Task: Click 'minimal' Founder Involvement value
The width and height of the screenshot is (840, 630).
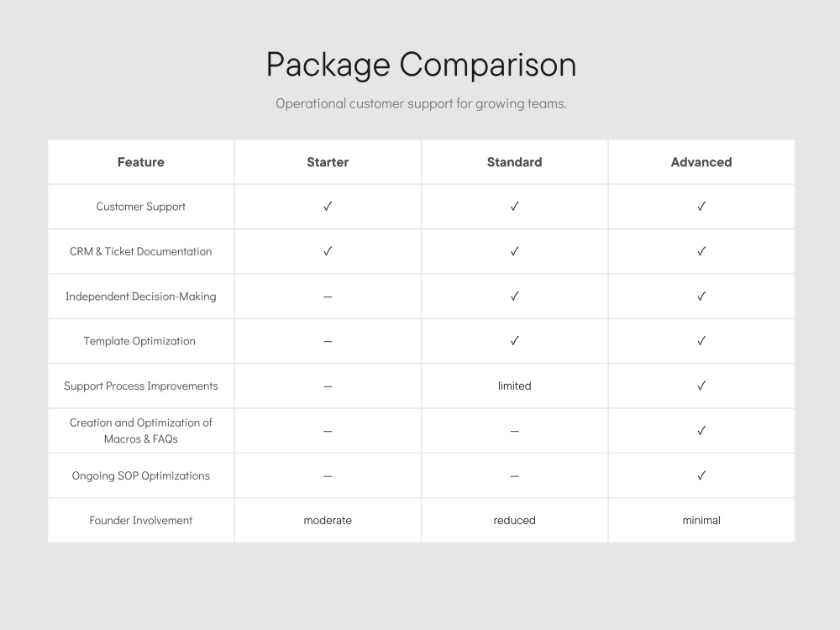Action: coord(701,520)
